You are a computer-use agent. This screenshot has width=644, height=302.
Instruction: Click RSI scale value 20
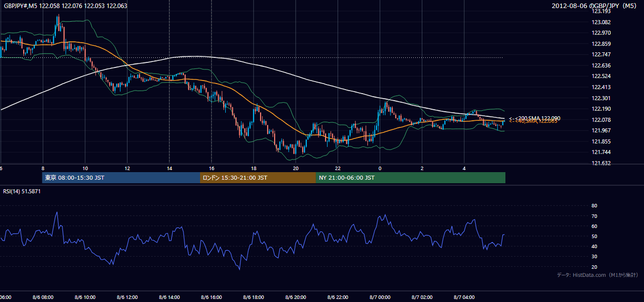tap(594, 267)
